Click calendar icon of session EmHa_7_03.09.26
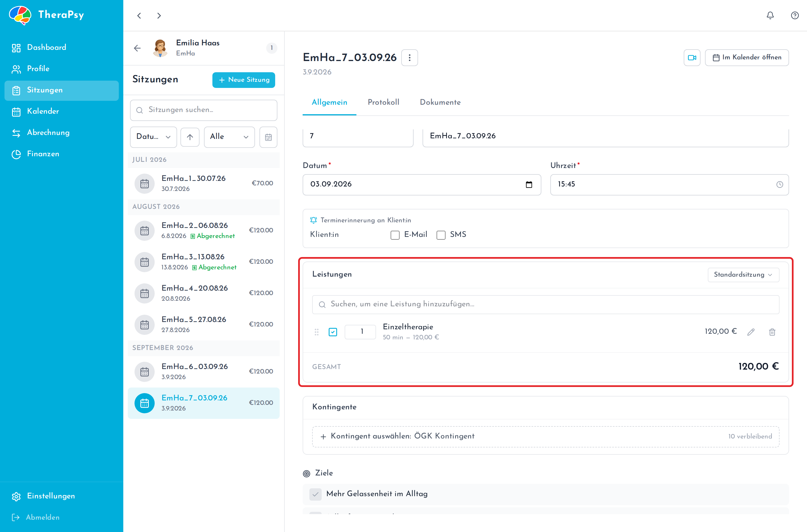The height and width of the screenshot is (532, 807). point(145,403)
